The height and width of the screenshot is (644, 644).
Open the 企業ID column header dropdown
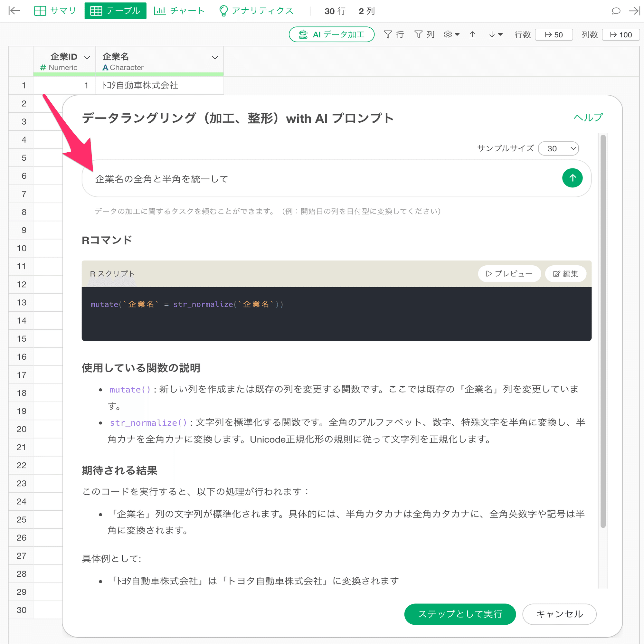coord(87,57)
